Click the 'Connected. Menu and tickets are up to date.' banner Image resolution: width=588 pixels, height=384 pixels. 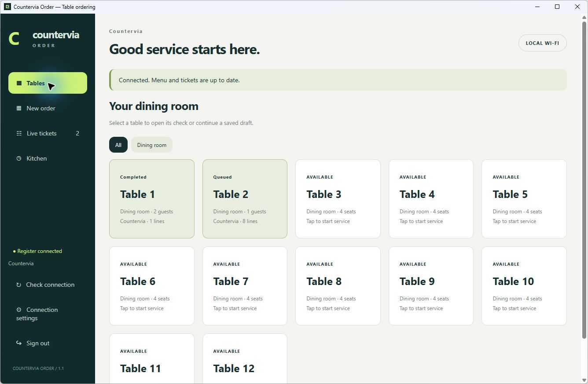338,80
